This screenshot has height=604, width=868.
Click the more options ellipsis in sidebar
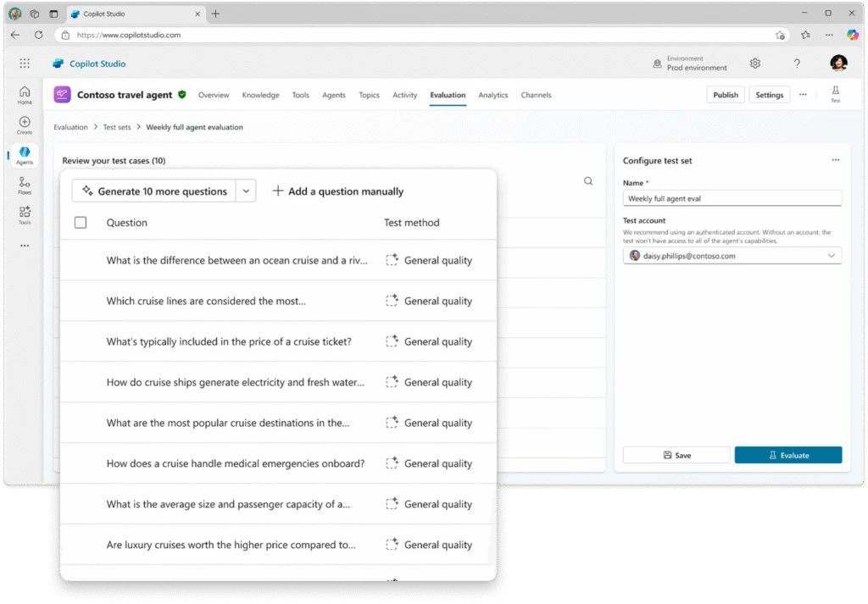point(24,246)
